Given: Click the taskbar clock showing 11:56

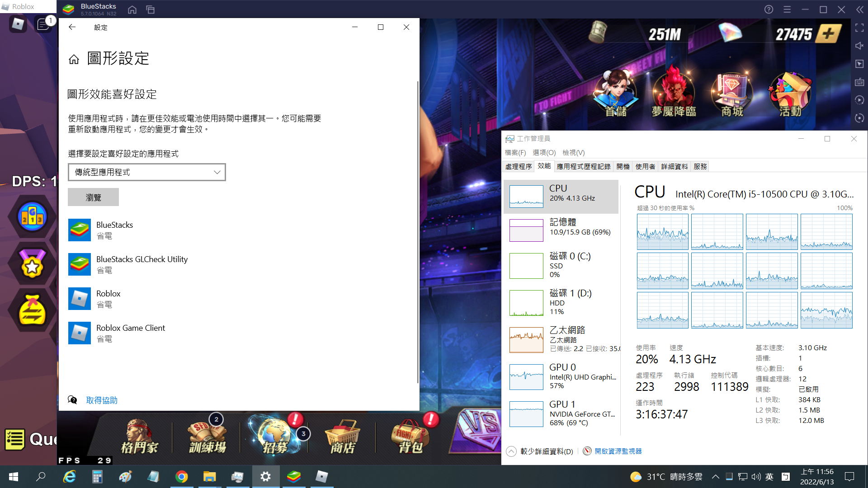Looking at the screenshot, I should (x=817, y=477).
